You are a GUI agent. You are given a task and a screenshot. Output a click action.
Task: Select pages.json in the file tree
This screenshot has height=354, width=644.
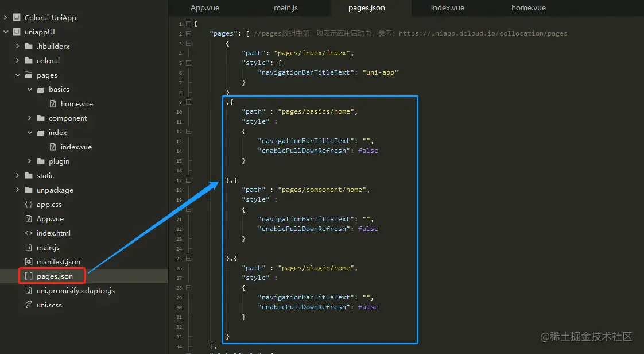(55, 276)
